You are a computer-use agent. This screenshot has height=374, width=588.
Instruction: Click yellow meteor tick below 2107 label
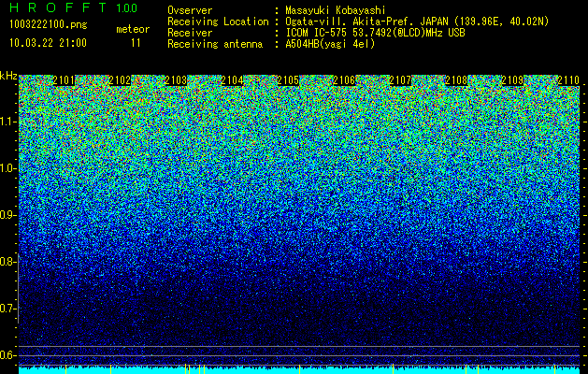[393, 368]
